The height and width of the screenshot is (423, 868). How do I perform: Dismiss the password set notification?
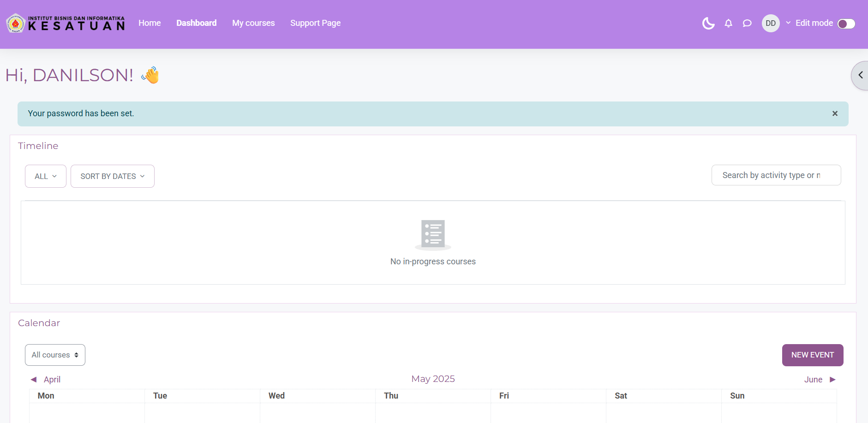coord(834,113)
